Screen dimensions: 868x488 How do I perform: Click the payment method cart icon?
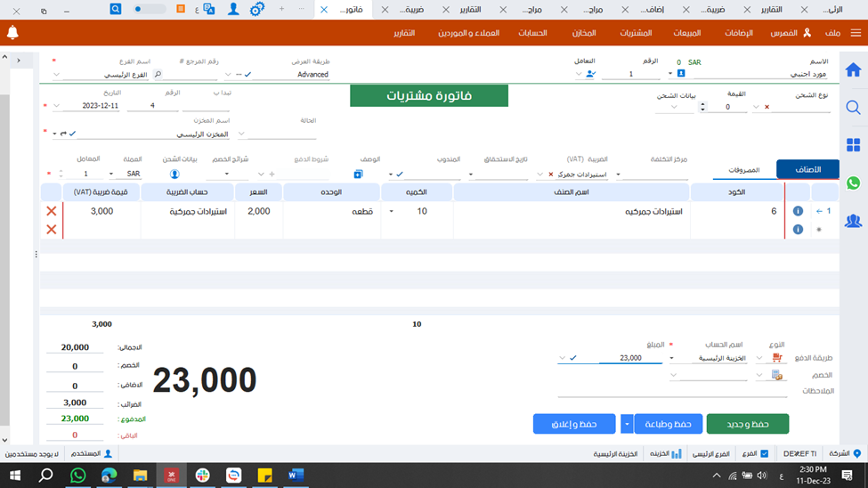pos(776,358)
